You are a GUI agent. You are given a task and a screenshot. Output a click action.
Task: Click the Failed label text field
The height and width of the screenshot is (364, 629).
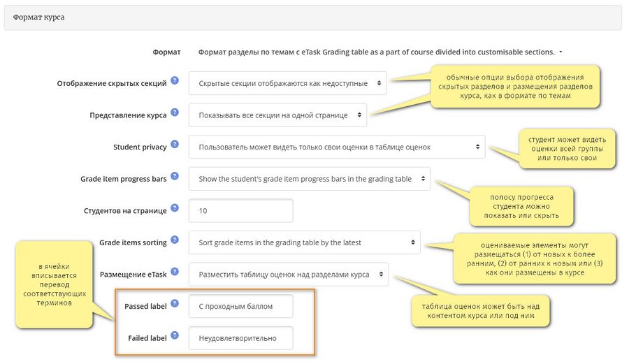pos(240,338)
